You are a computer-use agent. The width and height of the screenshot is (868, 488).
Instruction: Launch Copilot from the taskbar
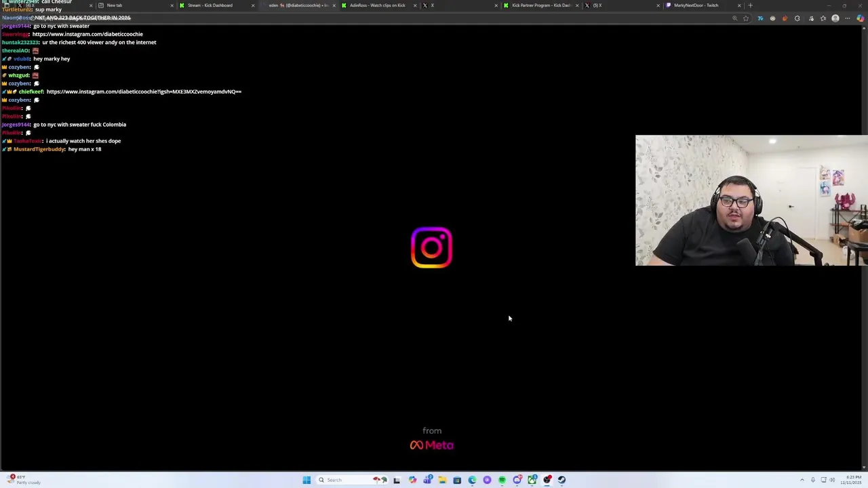tap(412, 480)
